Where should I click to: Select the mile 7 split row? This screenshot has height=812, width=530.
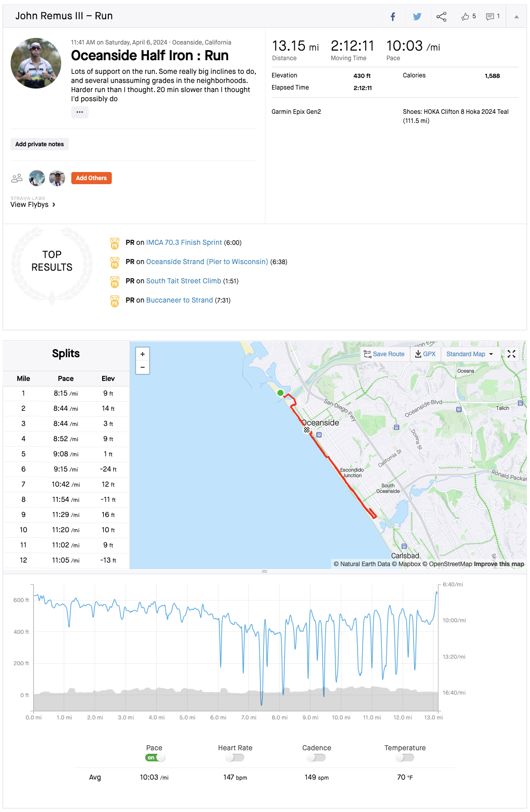point(66,484)
